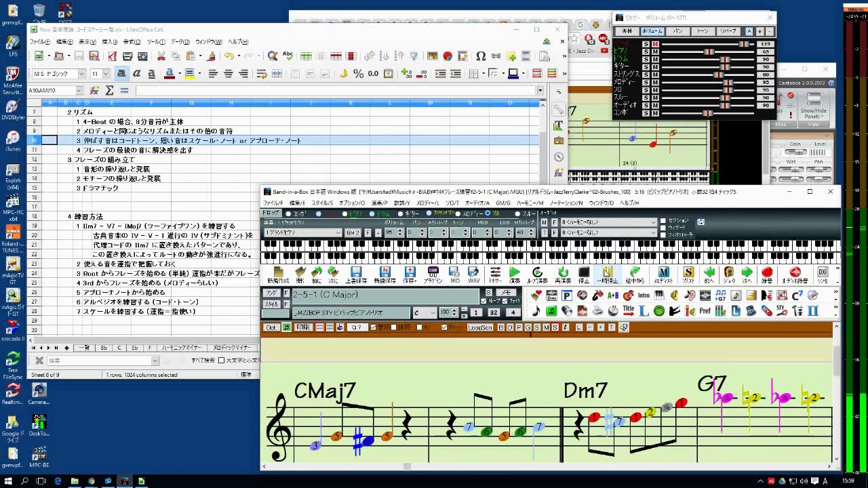
Task: Click the special character Ω icon in Calc
Action: pyautogui.click(x=481, y=56)
